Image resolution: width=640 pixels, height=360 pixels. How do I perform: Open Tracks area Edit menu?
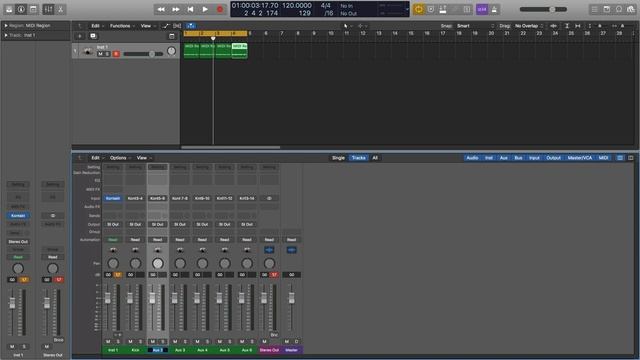(x=97, y=26)
